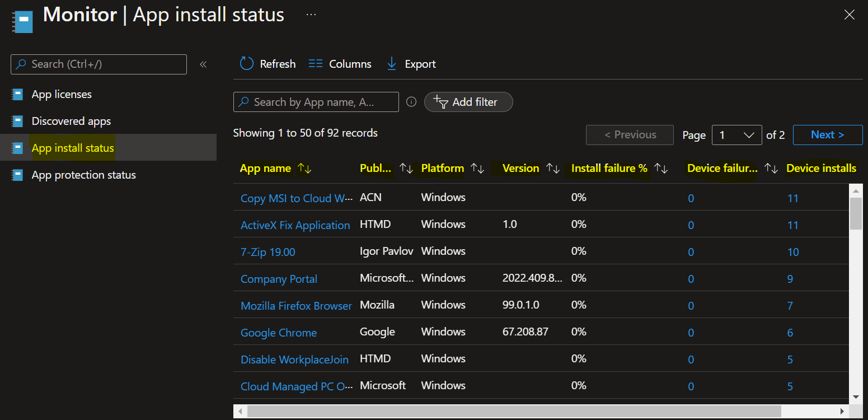Click the vertical scrollbar thumb of the table

click(856, 213)
